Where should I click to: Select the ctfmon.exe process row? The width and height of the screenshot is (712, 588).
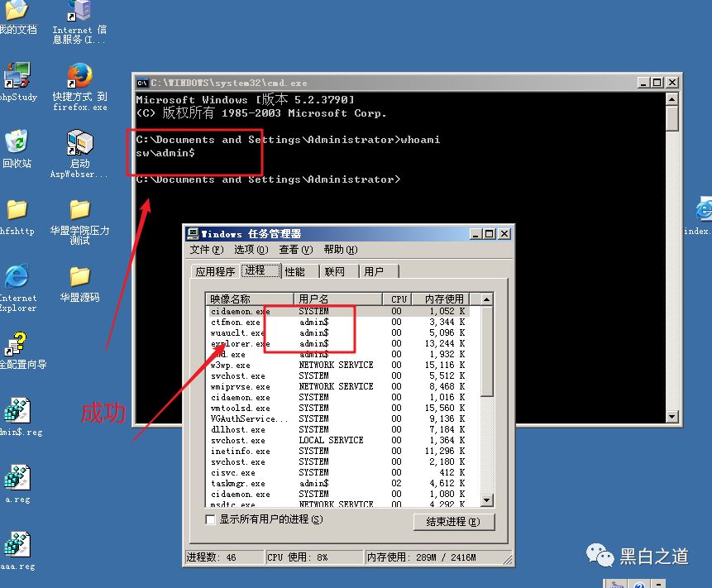point(338,322)
